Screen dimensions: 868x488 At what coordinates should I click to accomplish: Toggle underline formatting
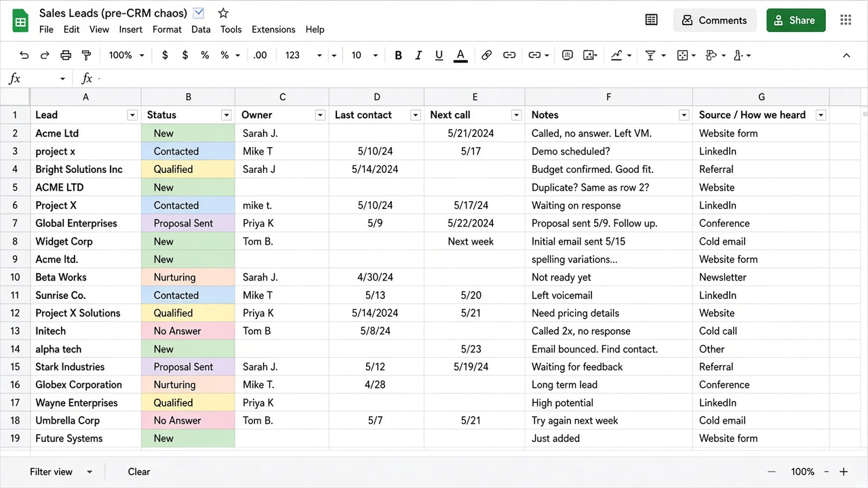[439, 56]
